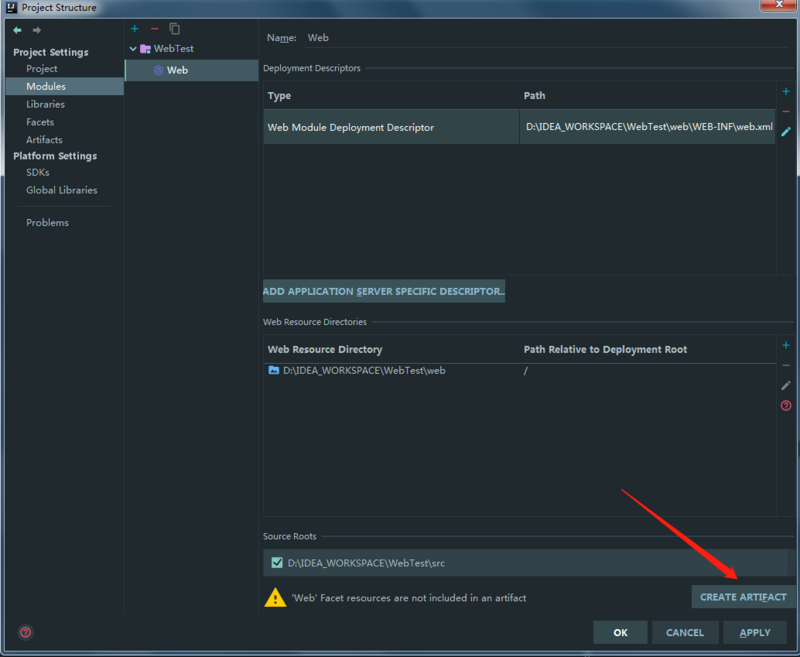Click the web.xml path cell
Image resolution: width=800 pixels, height=657 pixels.
pyautogui.click(x=649, y=127)
